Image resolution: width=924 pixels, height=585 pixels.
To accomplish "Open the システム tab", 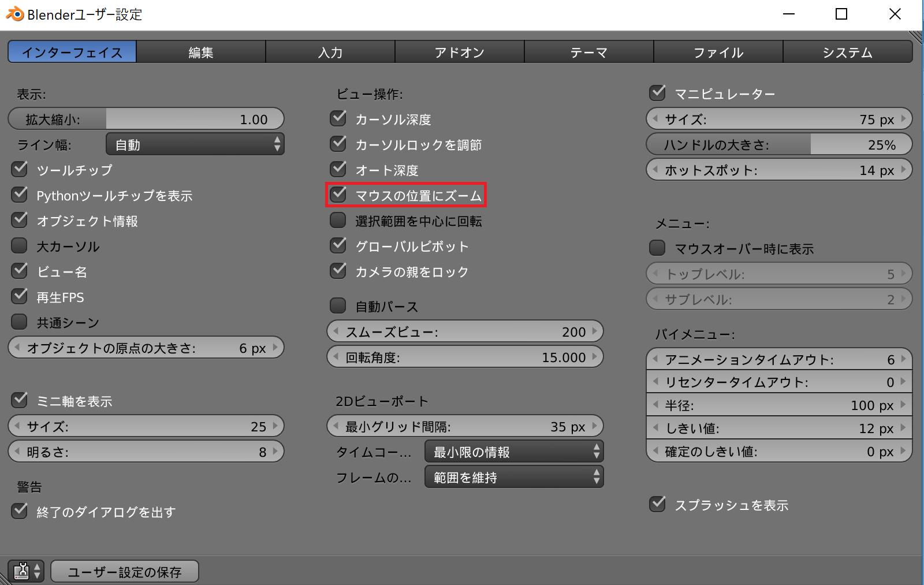I will tap(848, 52).
